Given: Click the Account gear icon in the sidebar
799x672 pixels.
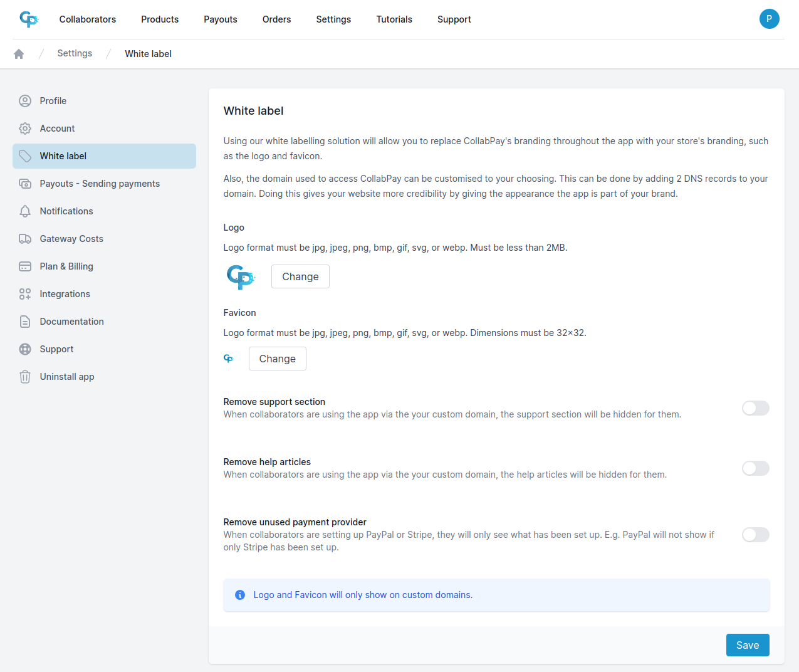Looking at the screenshot, I should (x=25, y=129).
